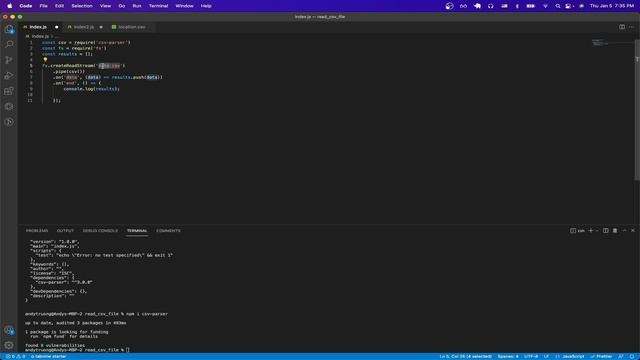The height and width of the screenshot is (360, 640).
Task: Create a new terminal with the plus icon
Action: point(591,231)
